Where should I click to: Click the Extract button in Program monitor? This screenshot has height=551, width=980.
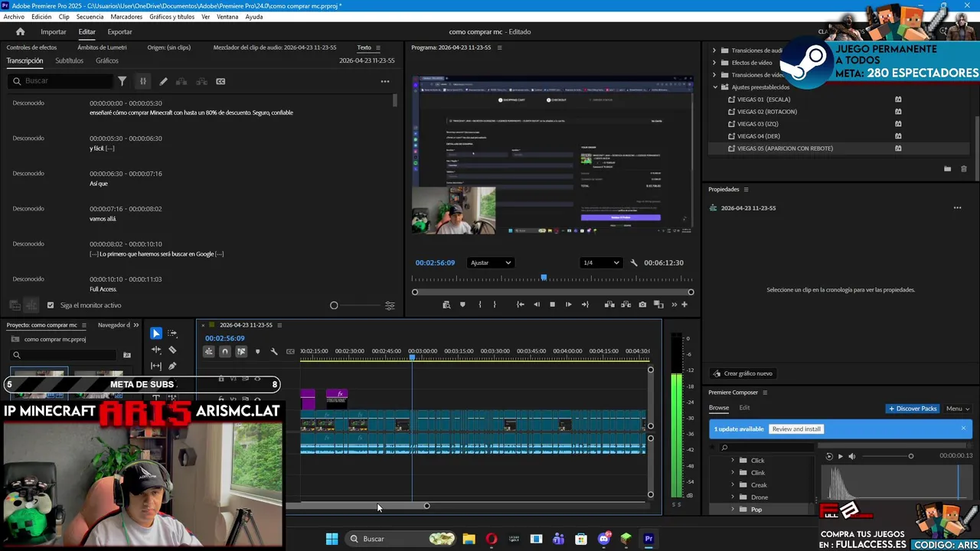(626, 305)
